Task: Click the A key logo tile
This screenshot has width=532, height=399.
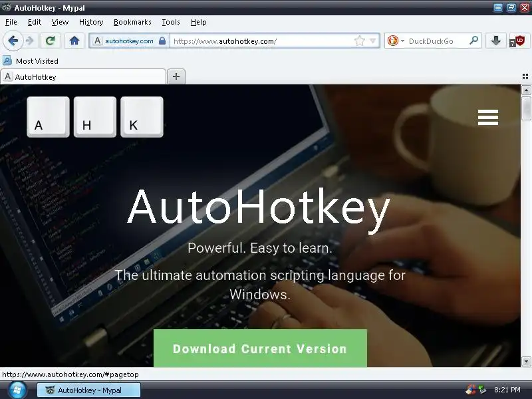Action: point(48,117)
